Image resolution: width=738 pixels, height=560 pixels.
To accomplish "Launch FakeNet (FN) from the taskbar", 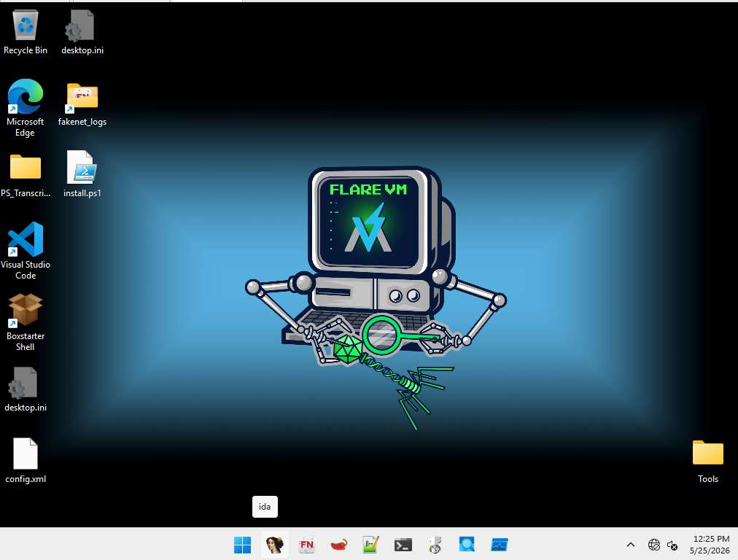I will [307, 545].
